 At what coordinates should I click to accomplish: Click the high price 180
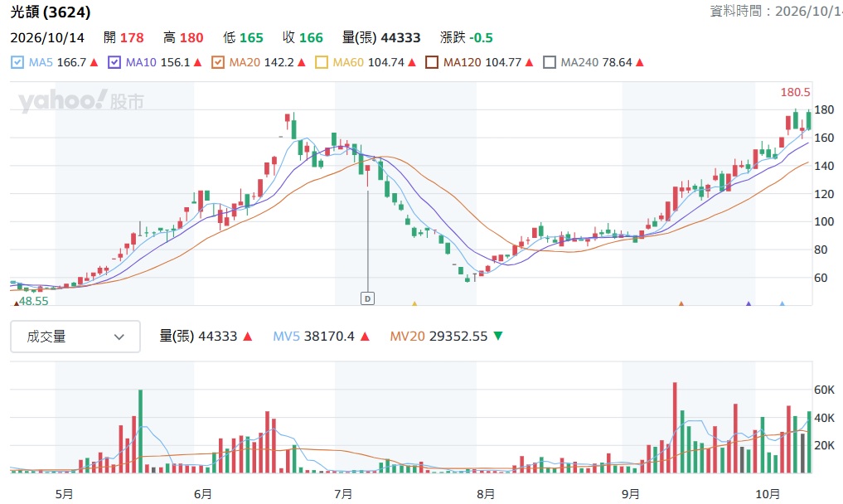191,37
